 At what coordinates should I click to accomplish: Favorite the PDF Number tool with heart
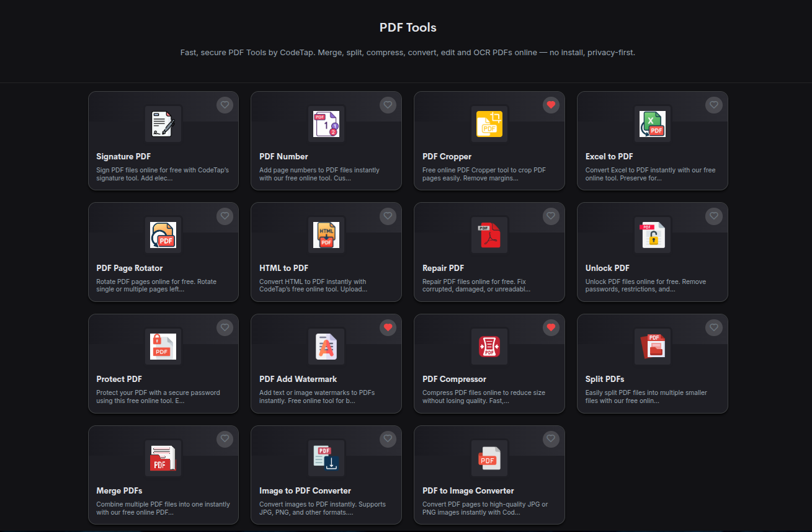(x=388, y=105)
